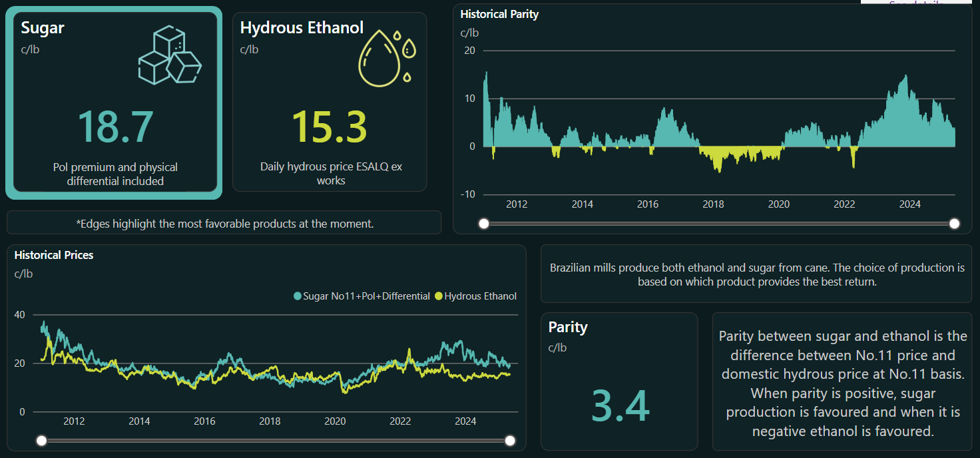Click the Parity value 3.4
This screenshot has height=458, width=980.
pyautogui.click(x=620, y=406)
